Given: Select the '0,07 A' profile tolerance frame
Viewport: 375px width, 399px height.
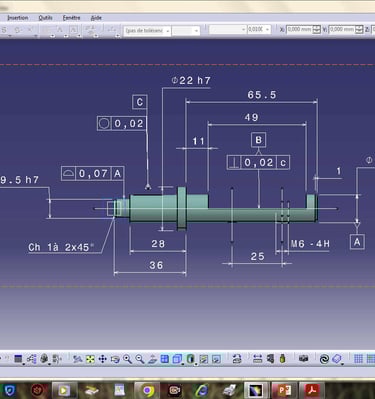Looking at the screenshot, I should 93,173.
